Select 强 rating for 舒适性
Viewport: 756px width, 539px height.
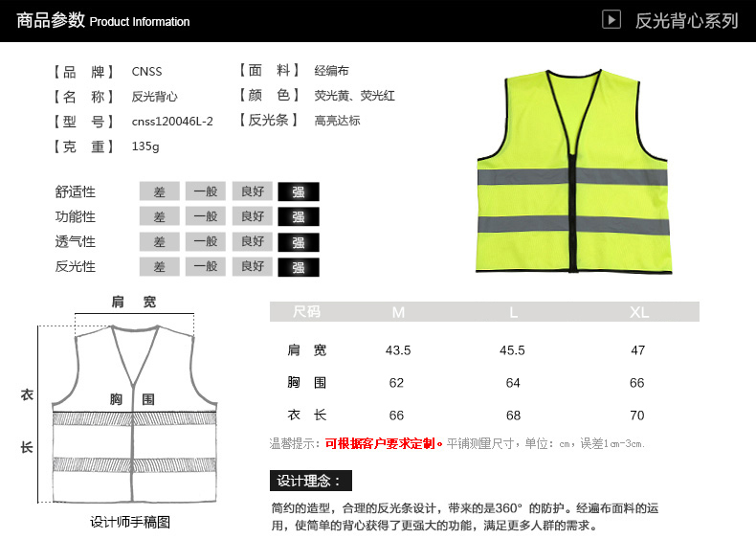299,191
